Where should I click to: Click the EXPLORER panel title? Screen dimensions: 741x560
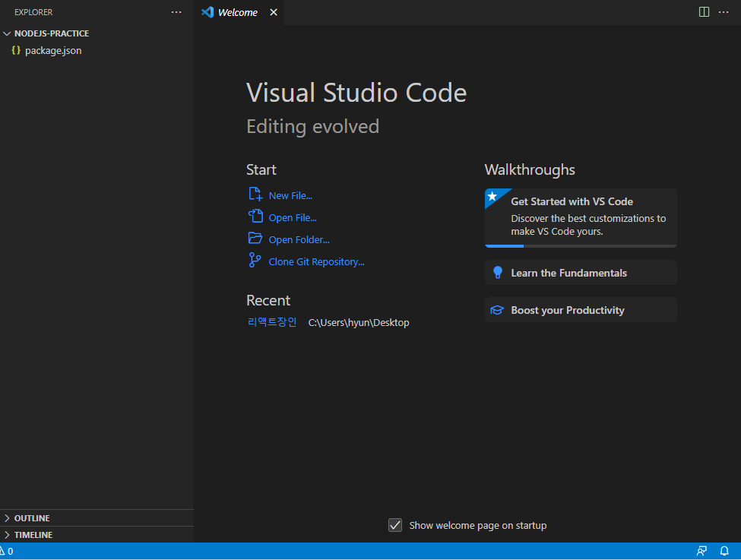point(33,12)
